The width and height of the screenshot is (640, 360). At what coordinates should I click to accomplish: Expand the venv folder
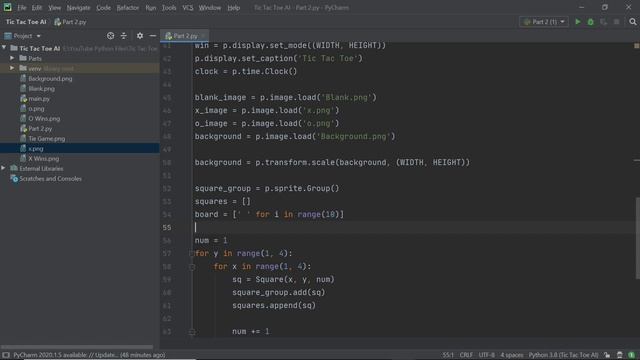(12, 68)
